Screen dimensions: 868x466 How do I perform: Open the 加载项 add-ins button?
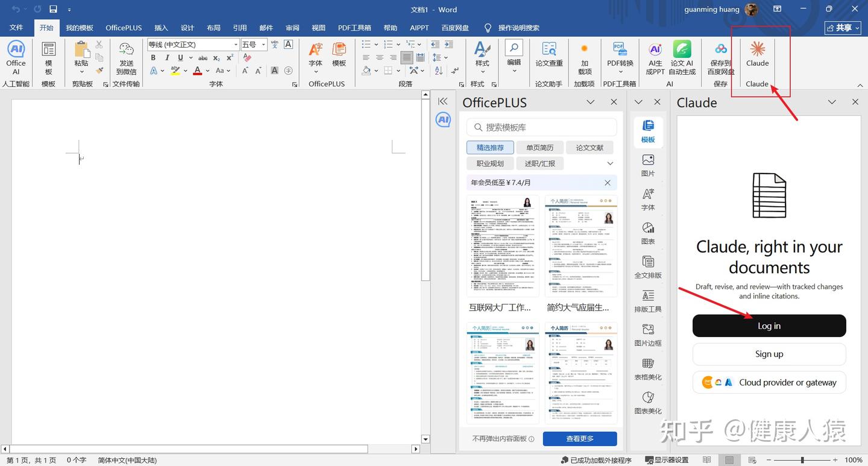pyautogui.click(x=584, y=58)
